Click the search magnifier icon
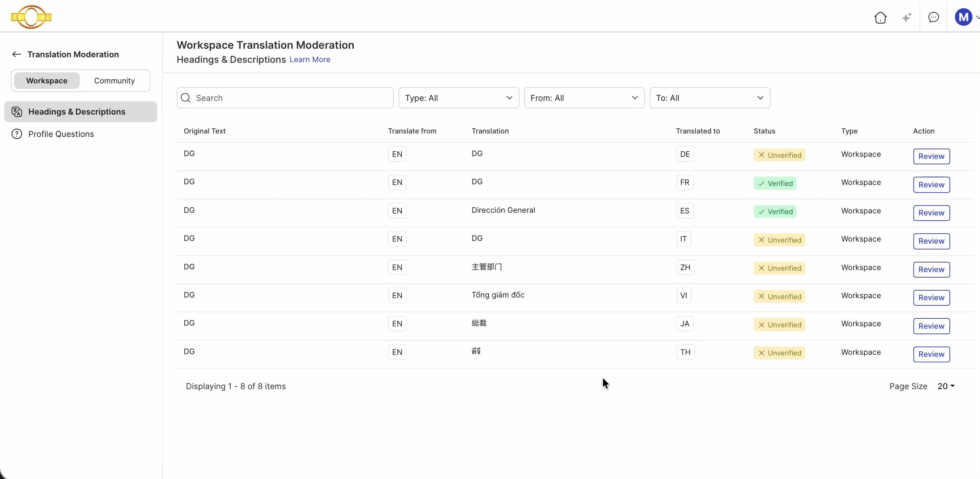Viewport: 980px width, 479px height. point(186,98)
